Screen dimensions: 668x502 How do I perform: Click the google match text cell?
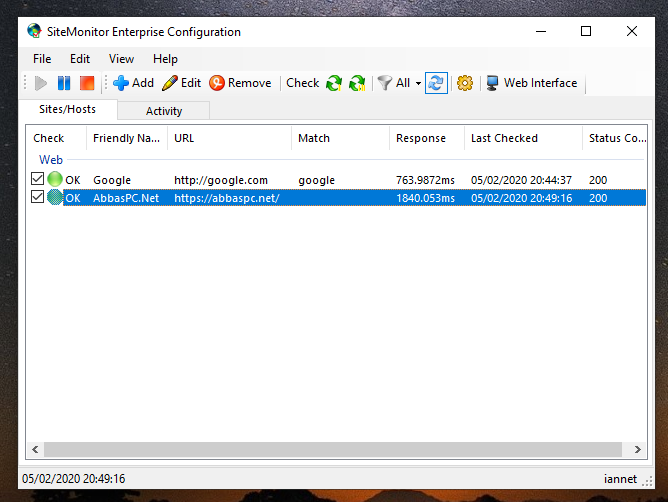(x=316, y=181)
